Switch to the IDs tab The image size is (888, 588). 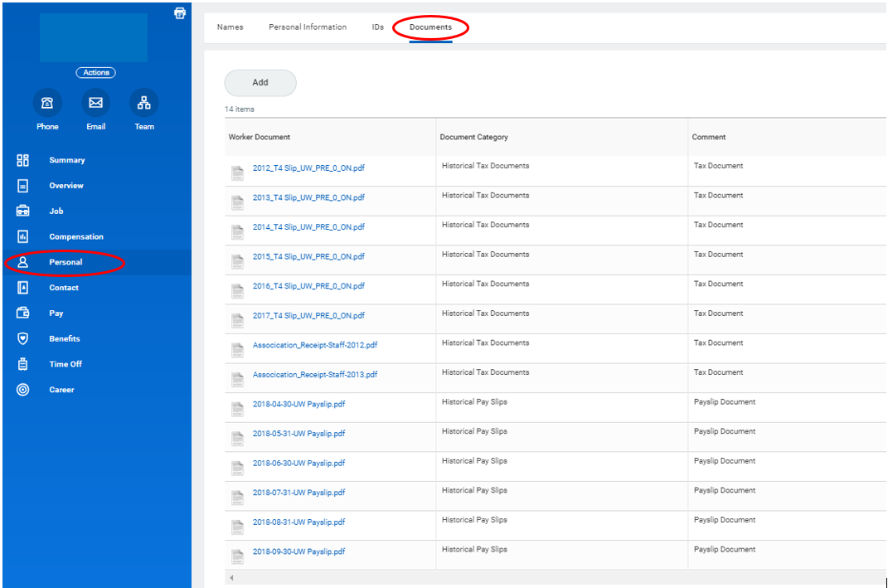click(377, 27)
